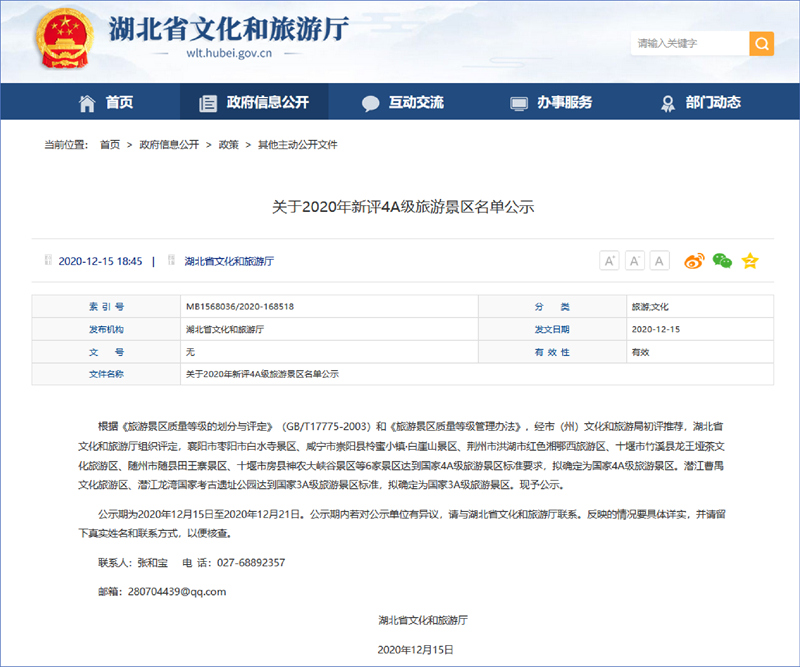Go to 互动交流 navigation tab
800x667 pixels.
tap(403, 102)
